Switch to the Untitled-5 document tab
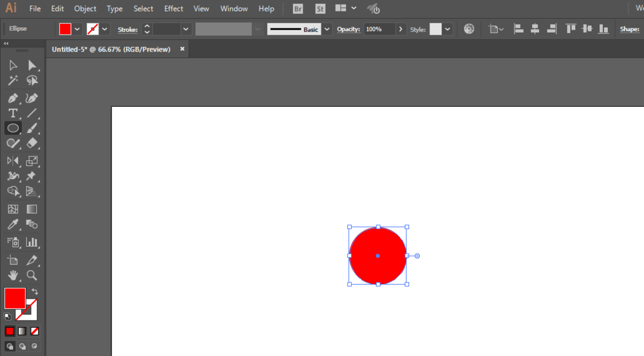Image resolution: width=644 pixels, height=356 pixels. coord(111,50)
